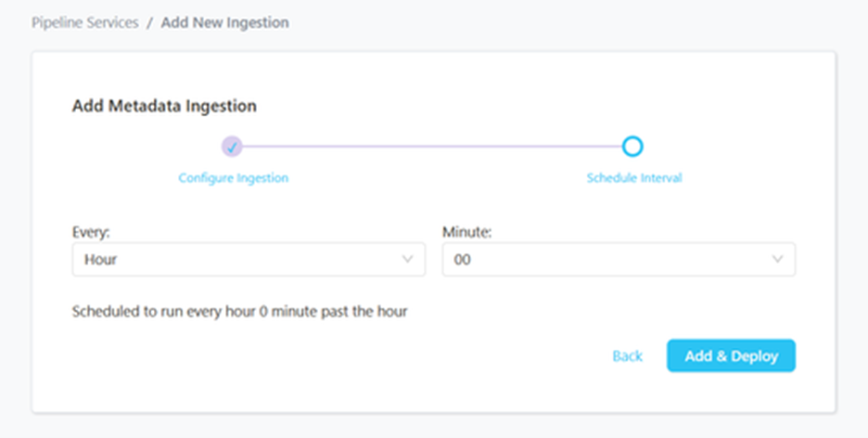
Task: Click the progress line between the steps
Action: coord(432,146)
